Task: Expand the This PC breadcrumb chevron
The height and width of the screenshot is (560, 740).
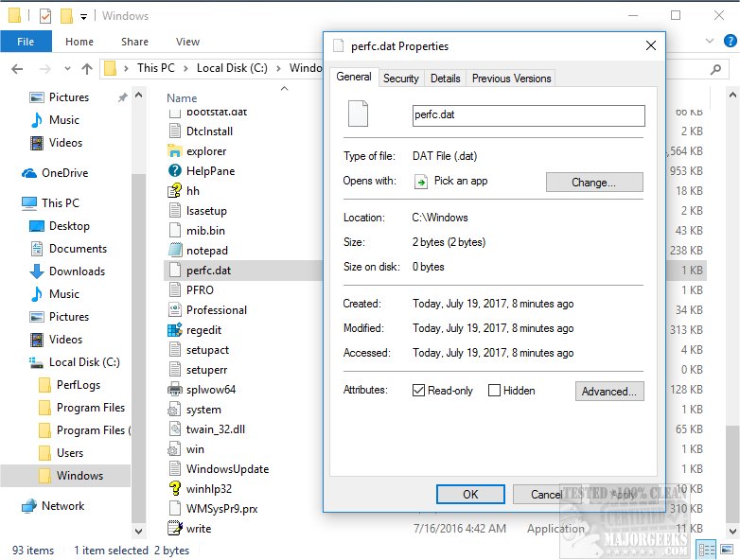Action: click(x=185, y=69)
